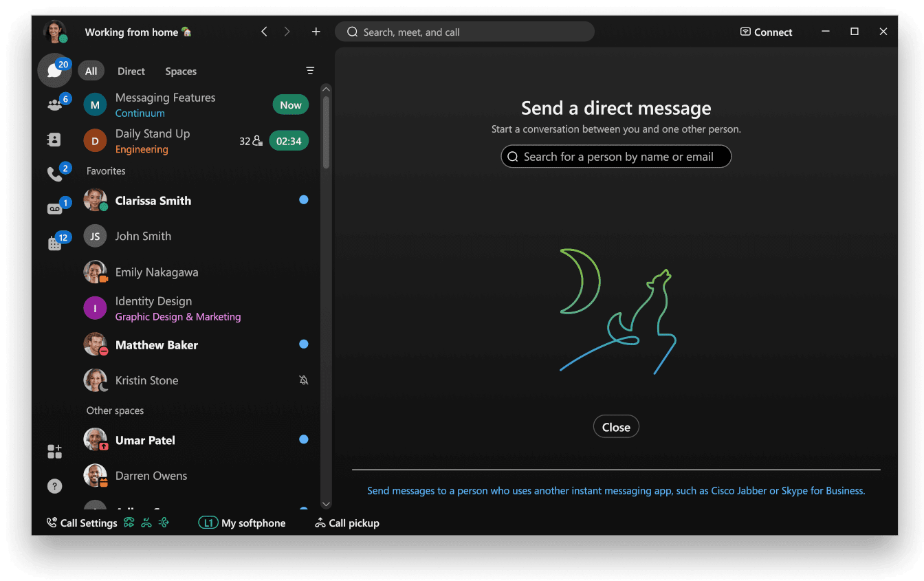This screenshot has width=924, height=581.
Task: Click the person search field
Action: click(x=615, y=156)
